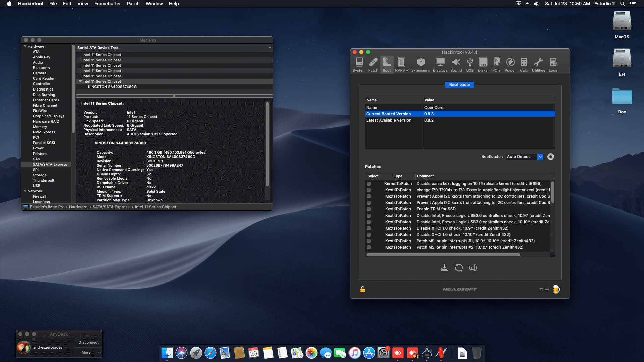The image size is (644, 362).
Task: Open the Bootloader Auto Detect dropdown
Action: click(x=525, y=157)
